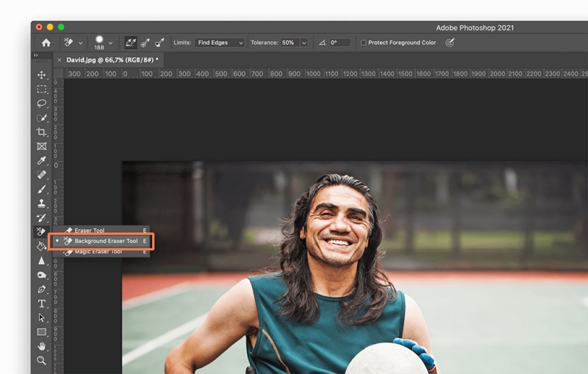This screenshot has height=374, width=588.
Task: Toggle Sampling: Continuous button
Action: (131, 43)
